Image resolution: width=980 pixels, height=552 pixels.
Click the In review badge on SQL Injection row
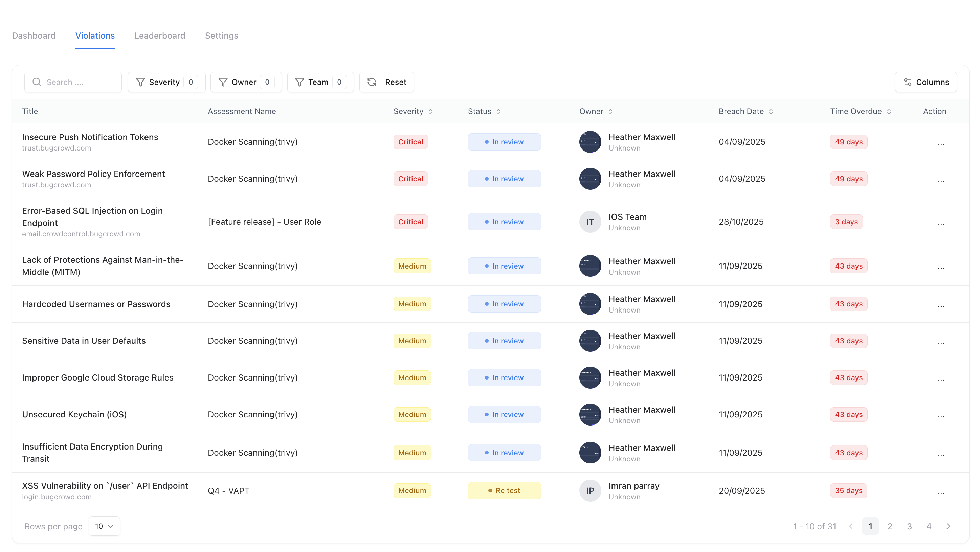504,222
